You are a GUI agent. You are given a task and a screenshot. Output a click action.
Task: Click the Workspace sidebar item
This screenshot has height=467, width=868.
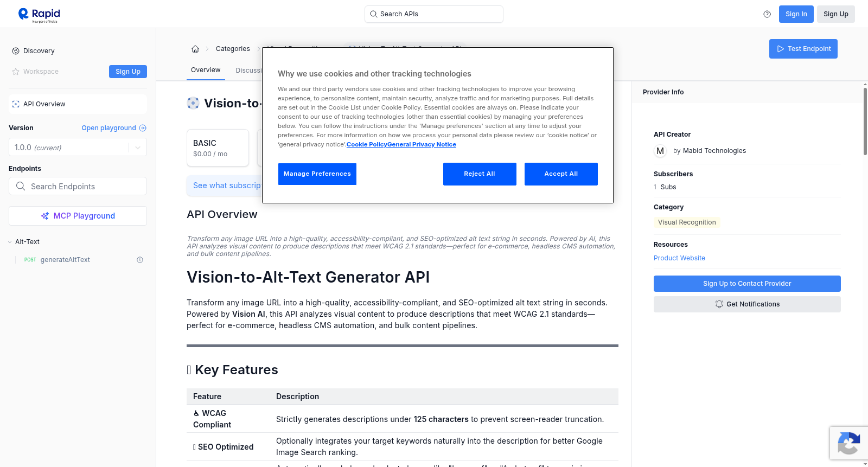coord(41,72)
